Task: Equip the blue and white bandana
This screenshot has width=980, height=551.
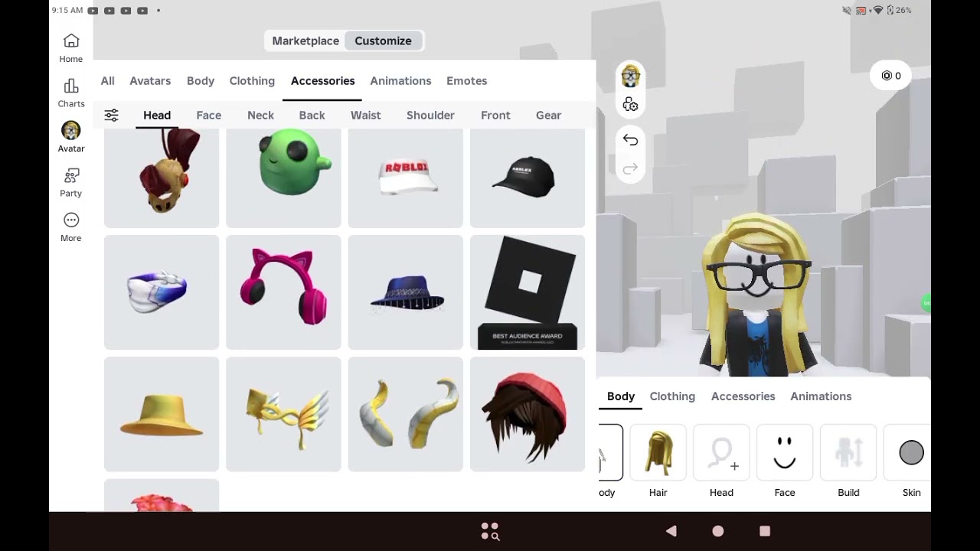Action: point(162,292)
